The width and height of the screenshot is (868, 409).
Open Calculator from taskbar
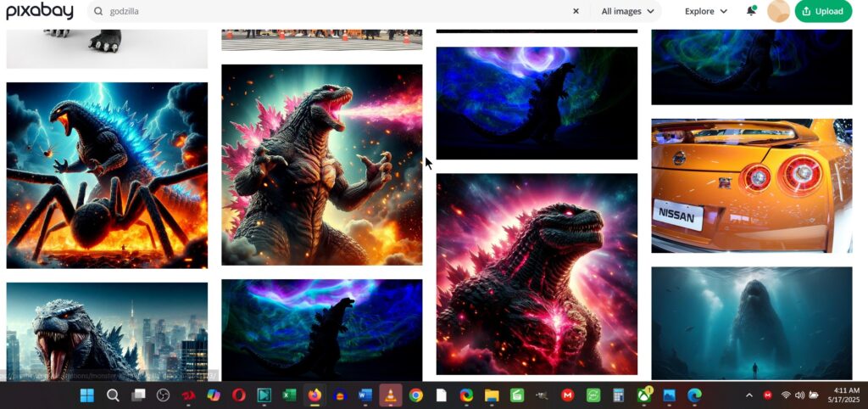(x=618, y=395)
